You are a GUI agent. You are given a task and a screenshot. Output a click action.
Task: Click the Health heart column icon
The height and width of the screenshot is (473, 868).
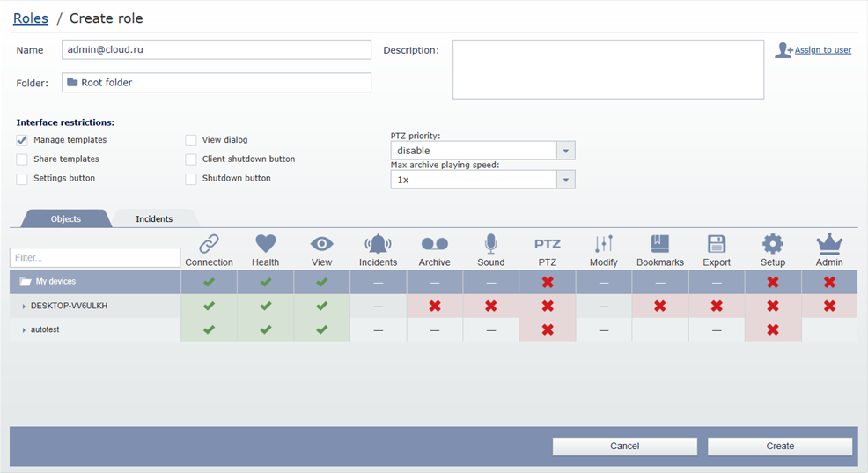pos(265,244)
